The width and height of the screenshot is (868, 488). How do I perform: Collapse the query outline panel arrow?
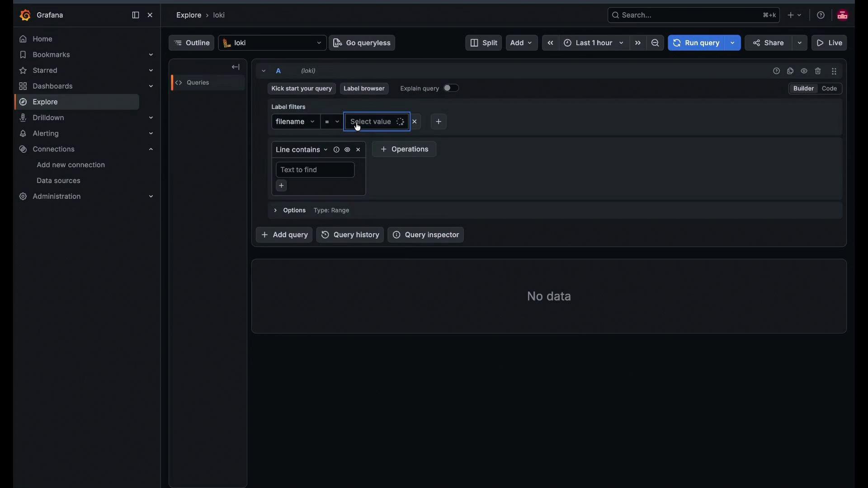[x=236, y=67]
